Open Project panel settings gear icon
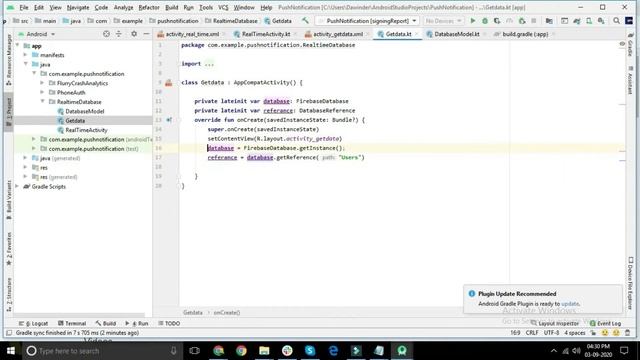The height and width of the screenshot is (360, 640). tap(134, 34)
